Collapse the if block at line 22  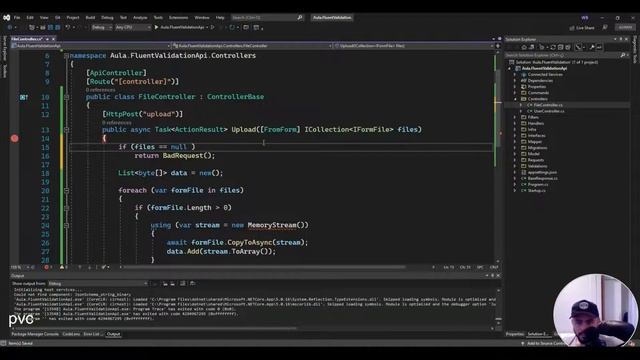tap(66, 208)
